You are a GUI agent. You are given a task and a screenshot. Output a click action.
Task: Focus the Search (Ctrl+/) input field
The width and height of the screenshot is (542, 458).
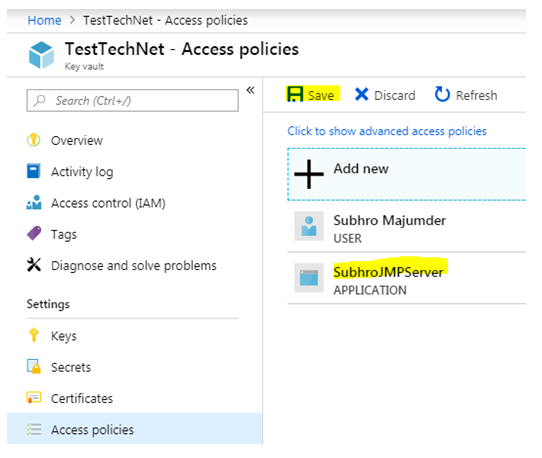pos(132,101)
